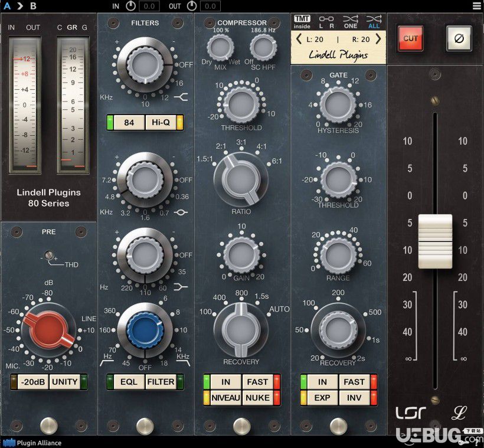This screenshot has height=448, width=484.
Task: Click the THD trim screw
Action: click(x=49, y=256)
